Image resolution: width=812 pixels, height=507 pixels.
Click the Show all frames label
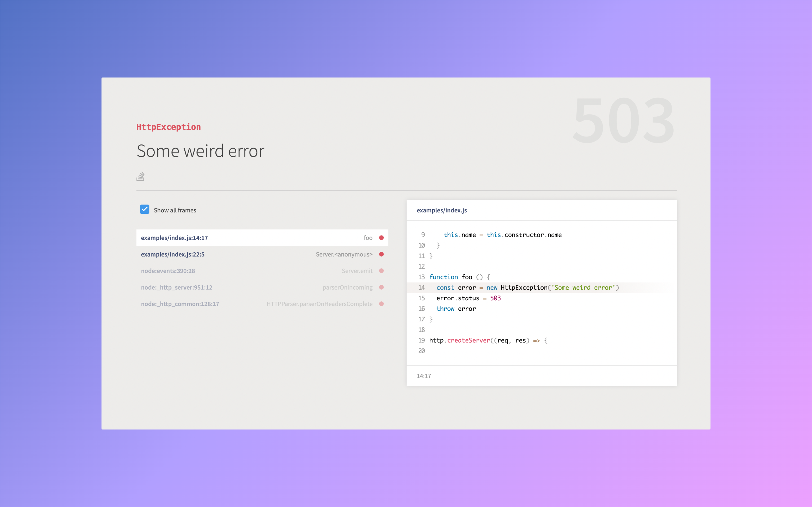(175, 210)
